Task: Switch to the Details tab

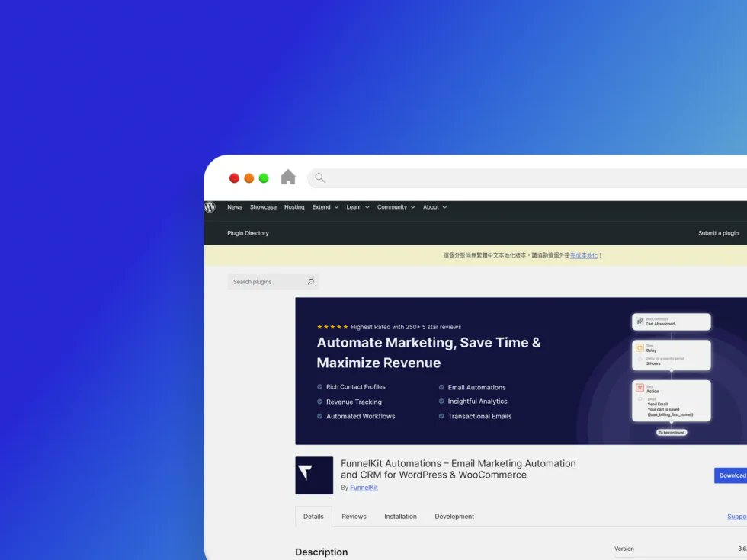Action: coord(313,517)
